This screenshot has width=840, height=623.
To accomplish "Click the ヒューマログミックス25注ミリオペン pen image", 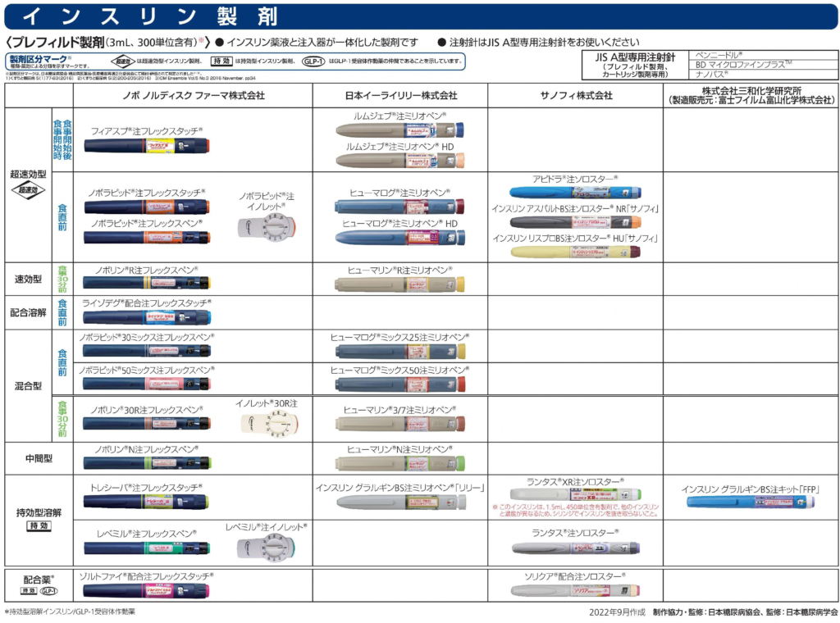I will click(400, 351).
